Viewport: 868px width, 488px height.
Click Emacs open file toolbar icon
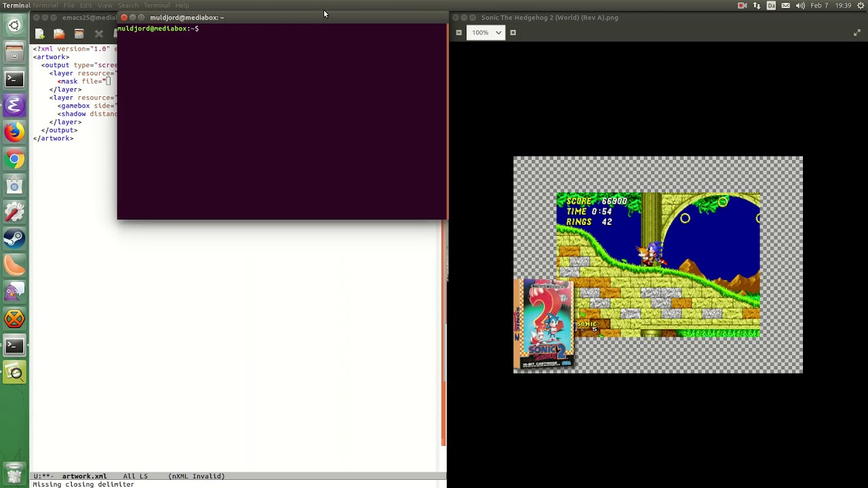tap(59, 33)
